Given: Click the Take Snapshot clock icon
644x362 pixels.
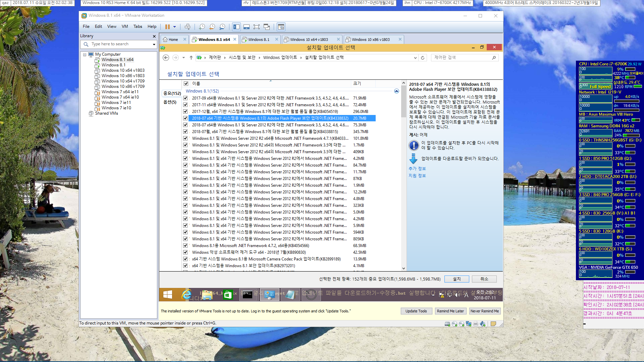Looking at the screenshot, I should [x=202, y=27].
